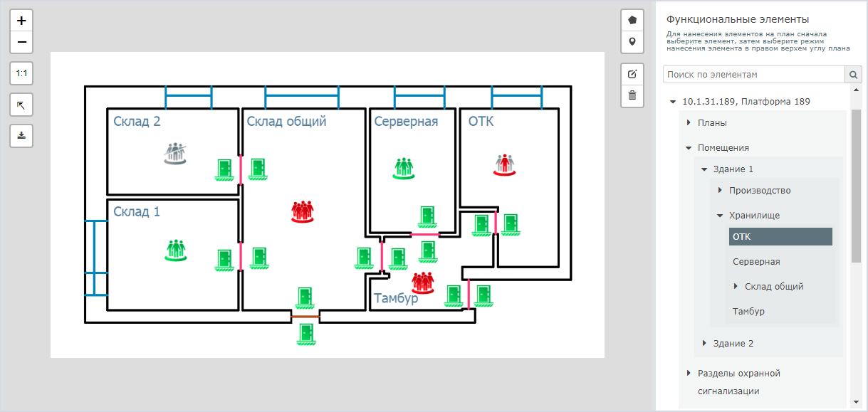Click the trash delete icon
Screen dimensions: 868x412
[632, 95]
